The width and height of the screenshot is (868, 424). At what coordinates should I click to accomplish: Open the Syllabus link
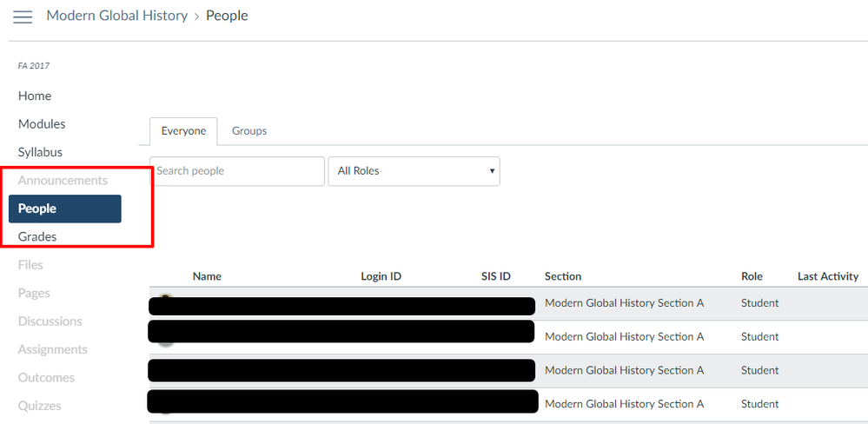tap(40, 152)
